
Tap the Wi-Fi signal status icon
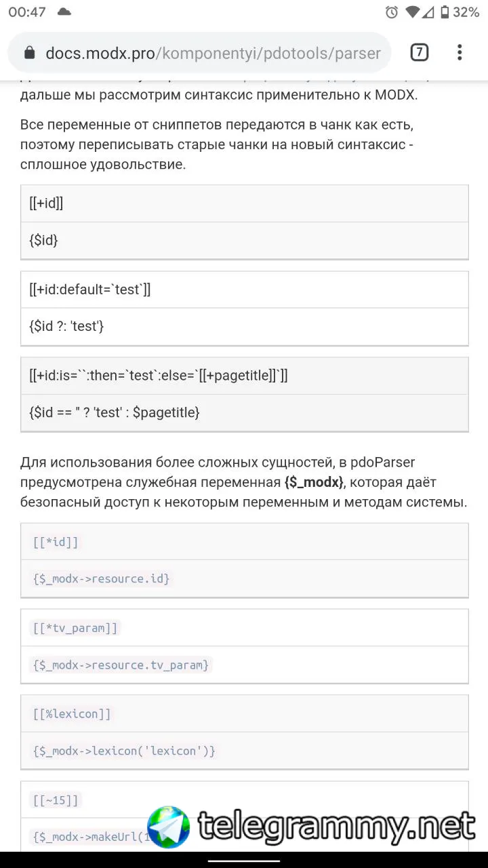411,12
